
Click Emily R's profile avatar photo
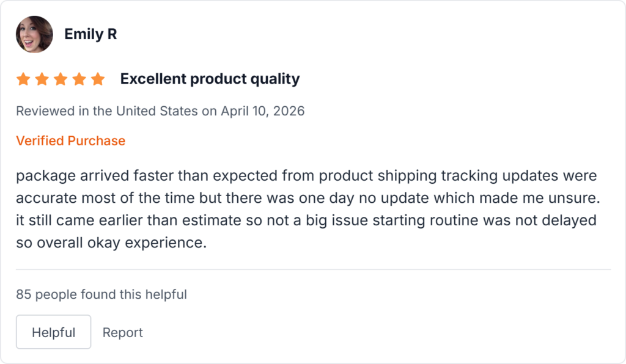click(34, 34)
